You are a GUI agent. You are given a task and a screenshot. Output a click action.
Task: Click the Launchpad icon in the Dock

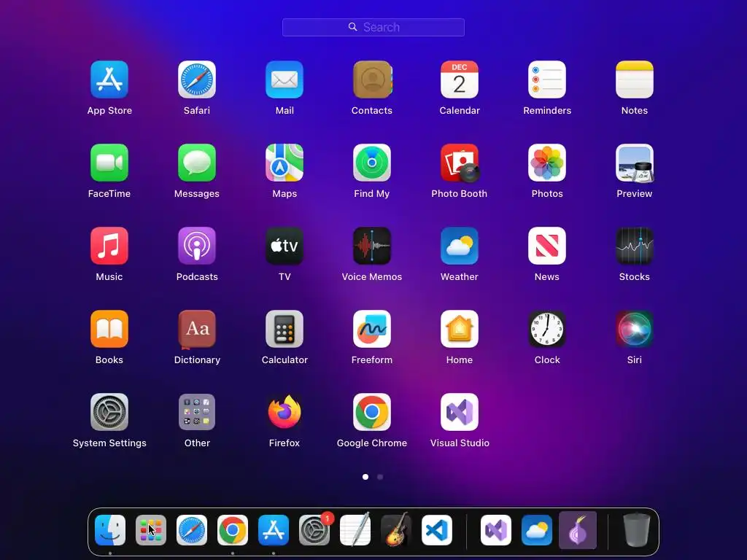[151, 530]
